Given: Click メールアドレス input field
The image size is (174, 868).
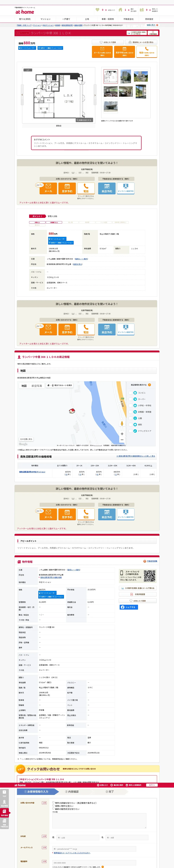Looking at the screenshot, I should click(x=94, y=849).
